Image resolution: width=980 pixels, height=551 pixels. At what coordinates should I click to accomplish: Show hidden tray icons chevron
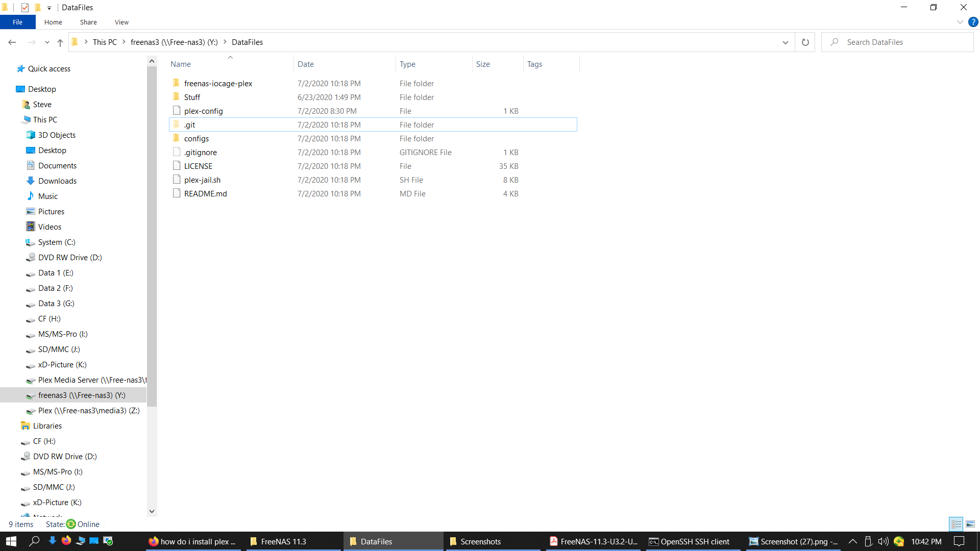point(852,541)
